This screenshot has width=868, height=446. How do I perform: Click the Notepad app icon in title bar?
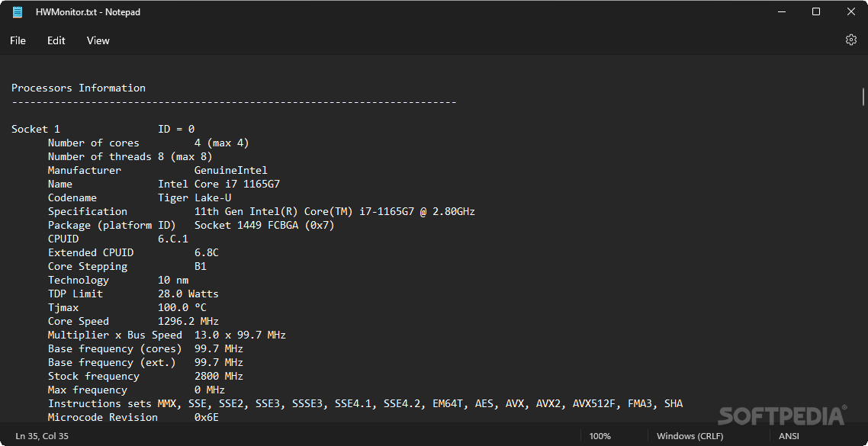pos(18,11)
